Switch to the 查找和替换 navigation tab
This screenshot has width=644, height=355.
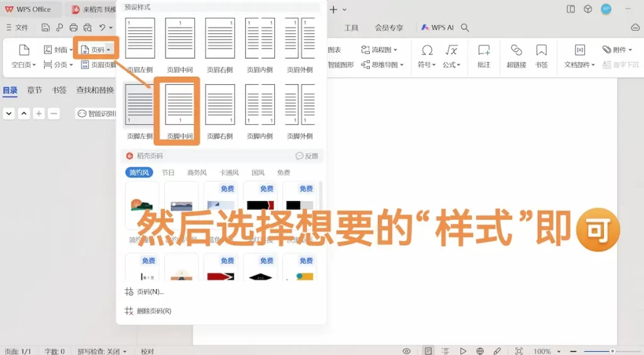(x=95, y=90)
